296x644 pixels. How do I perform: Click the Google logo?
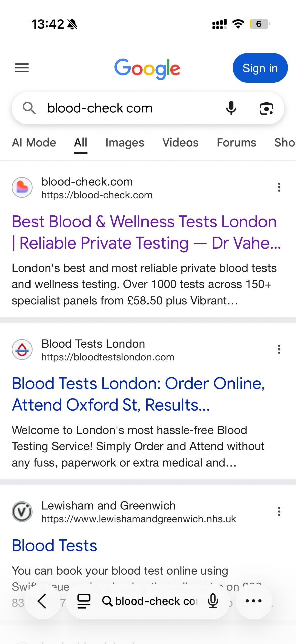coord(147,69)
